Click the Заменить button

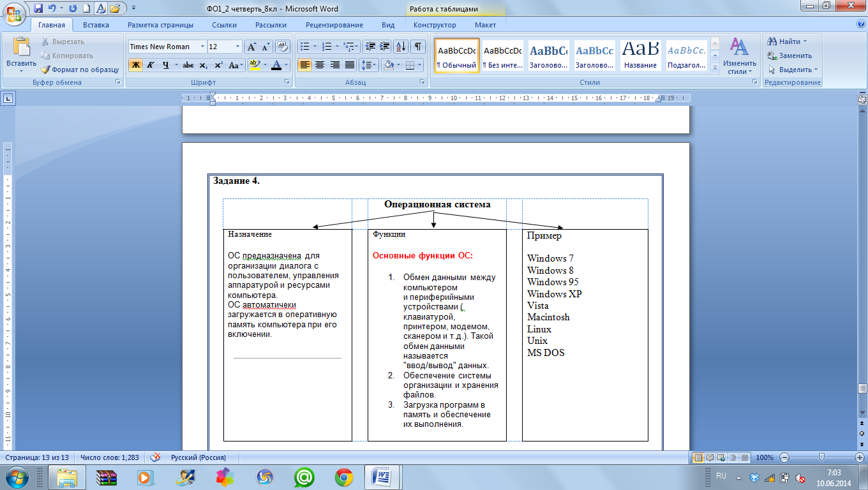point(789,56)
